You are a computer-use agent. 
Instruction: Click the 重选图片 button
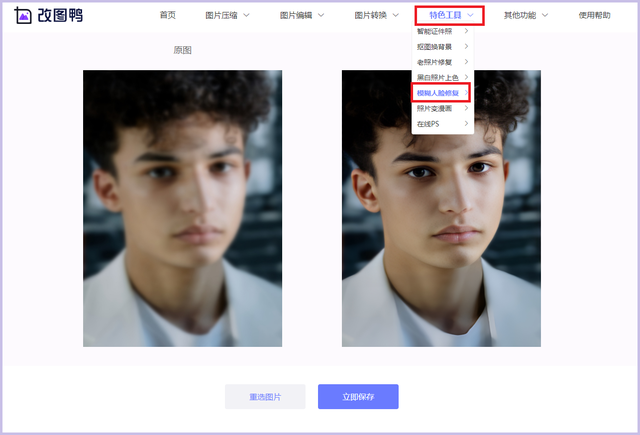(265, 396)
